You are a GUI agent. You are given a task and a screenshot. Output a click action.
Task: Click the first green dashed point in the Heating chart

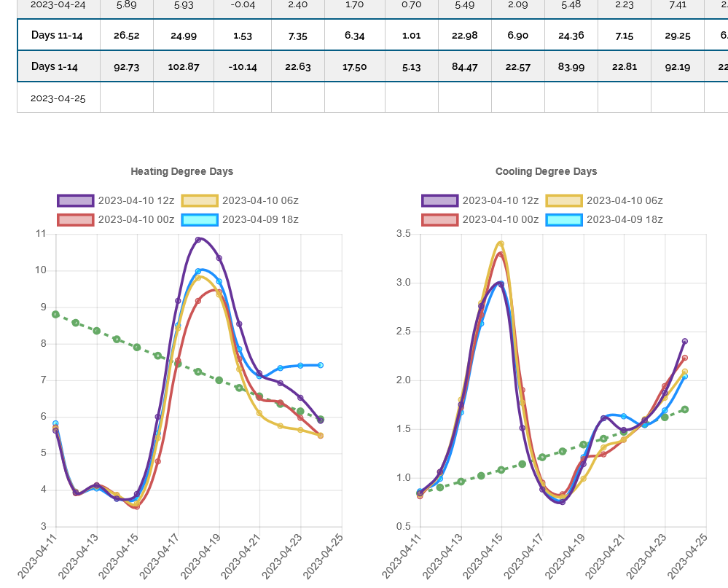tap(56, 314)
